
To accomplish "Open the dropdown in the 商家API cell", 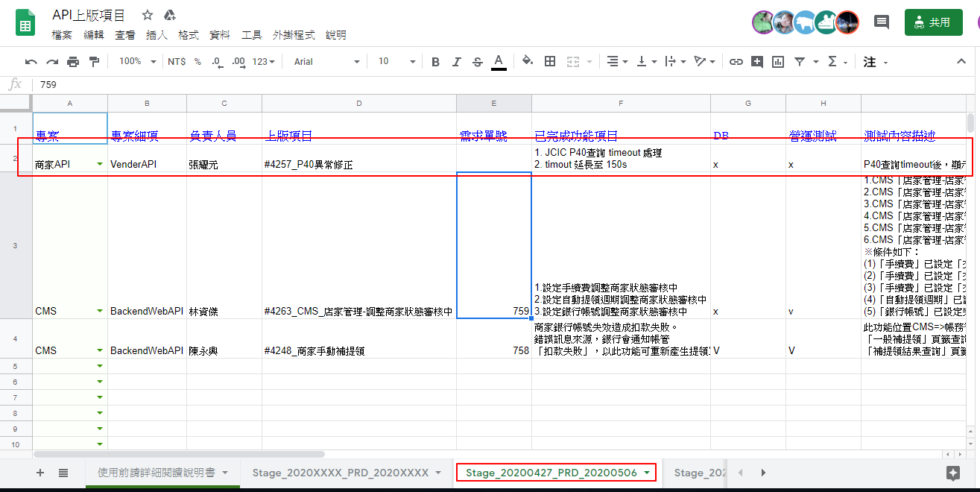I will [x=99, y=163].
